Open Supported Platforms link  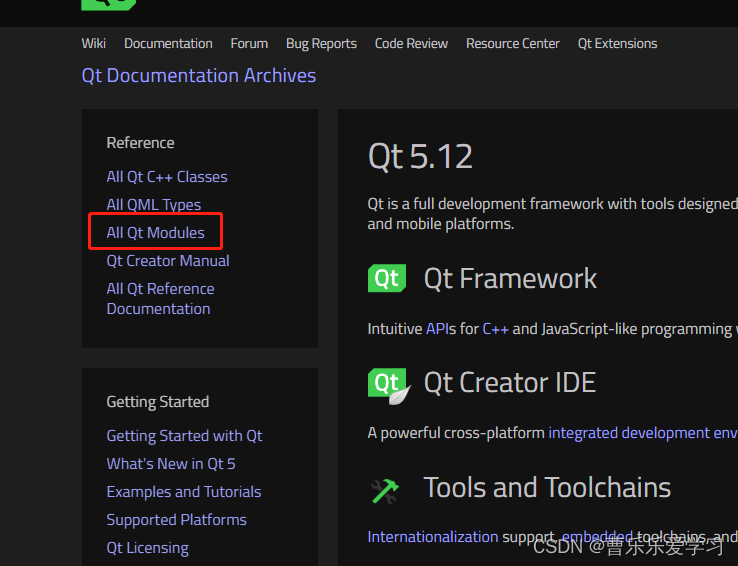pyautogui.click(x=176, y=520)
